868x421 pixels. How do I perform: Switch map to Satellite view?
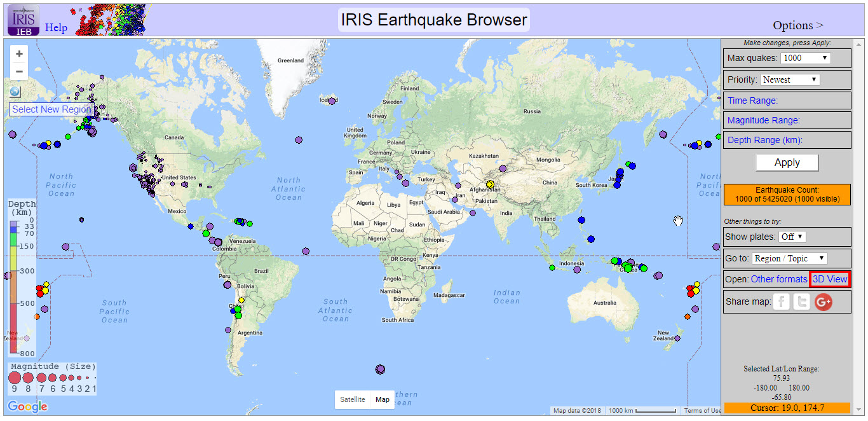(353, 399)
